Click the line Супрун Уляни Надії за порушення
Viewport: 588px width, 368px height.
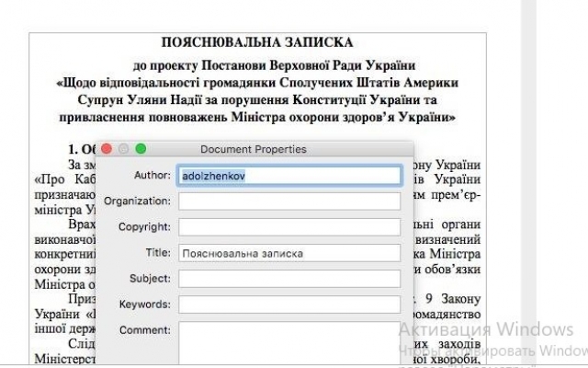point(257,100)
